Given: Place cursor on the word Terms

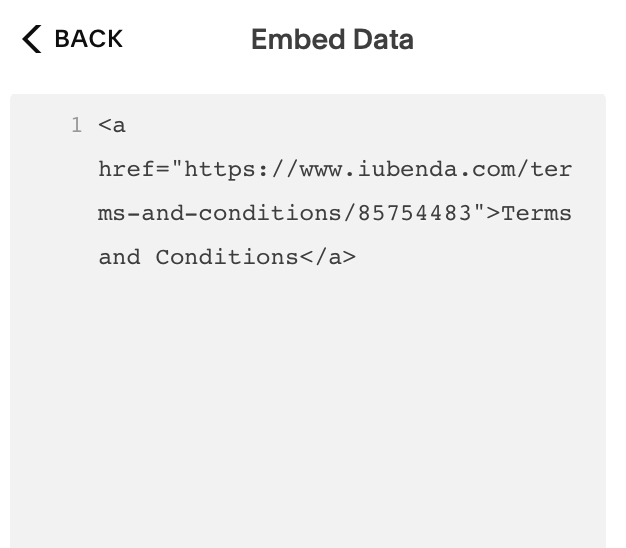Looking at the screenshot, I should point(537,214).
